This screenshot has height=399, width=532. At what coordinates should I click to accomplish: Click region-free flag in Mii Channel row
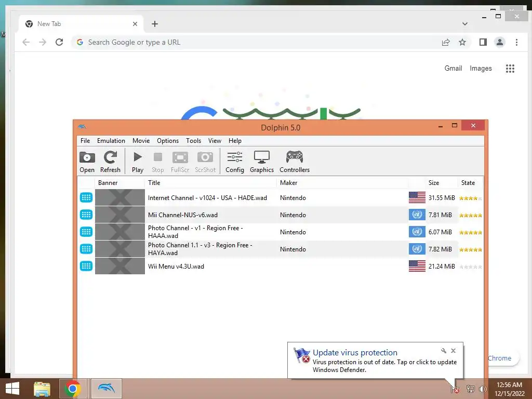(417, 215)
